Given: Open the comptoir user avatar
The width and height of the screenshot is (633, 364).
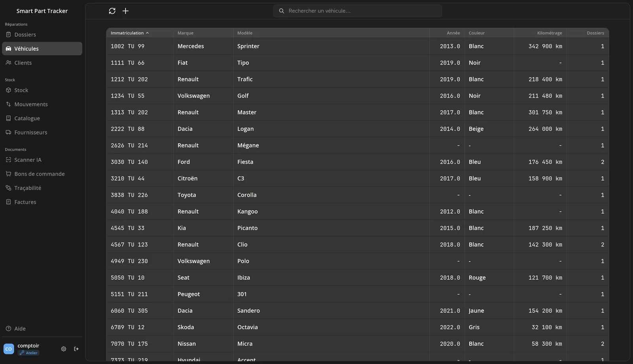Looking at the screenshot, I should click(x=9, y=349).
